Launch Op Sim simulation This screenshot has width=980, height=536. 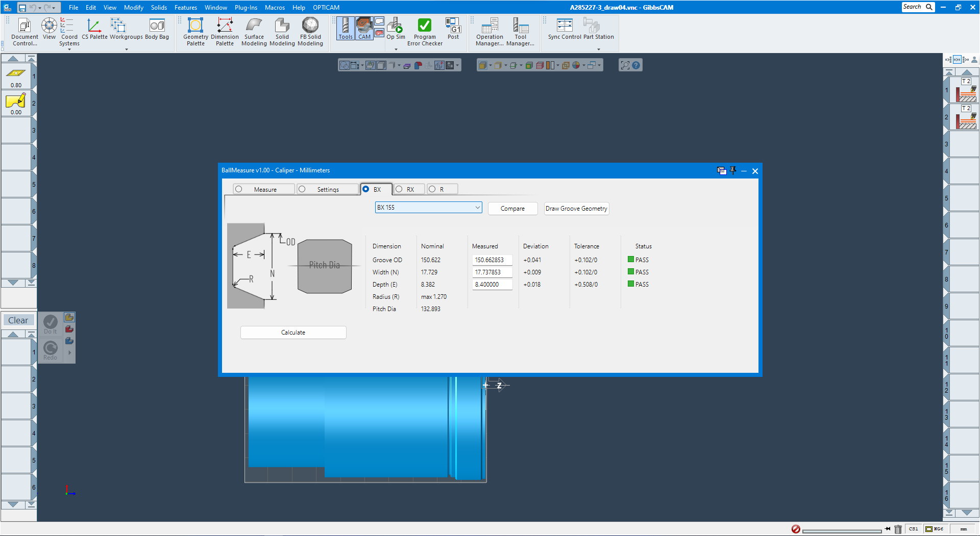click(x=395, y=28)
